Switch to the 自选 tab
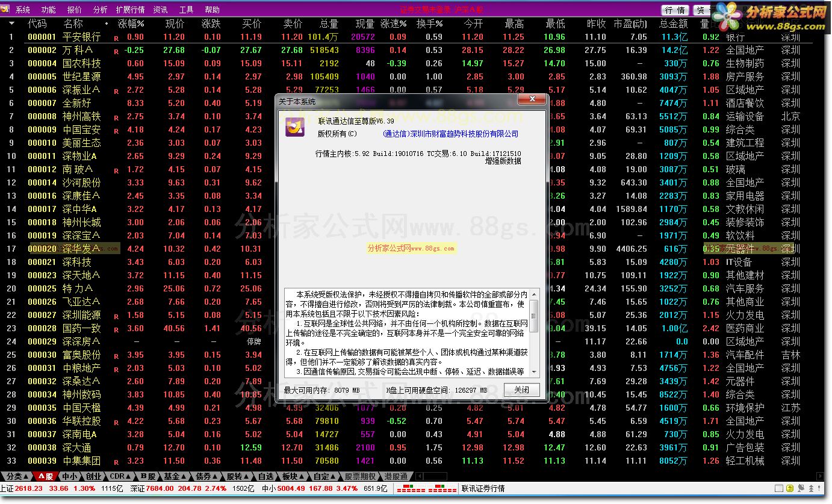This screenshot has height=504, width=832. 265,476
